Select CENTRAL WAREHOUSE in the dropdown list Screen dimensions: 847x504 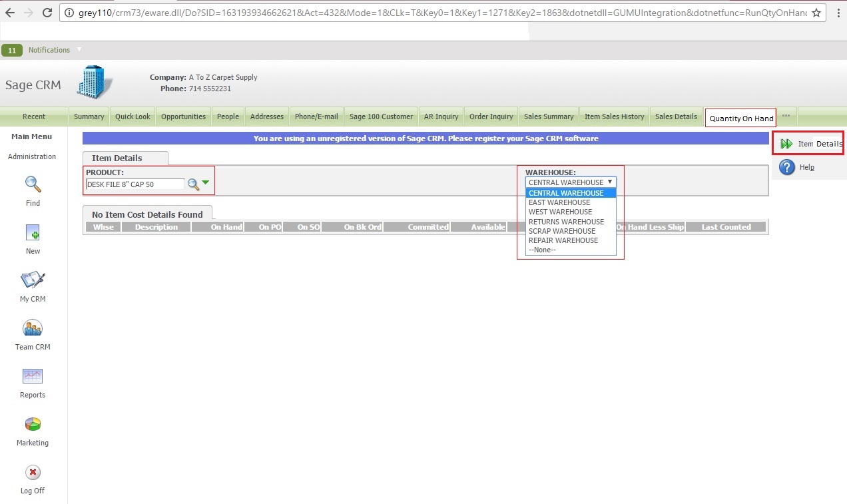(571, 193)
